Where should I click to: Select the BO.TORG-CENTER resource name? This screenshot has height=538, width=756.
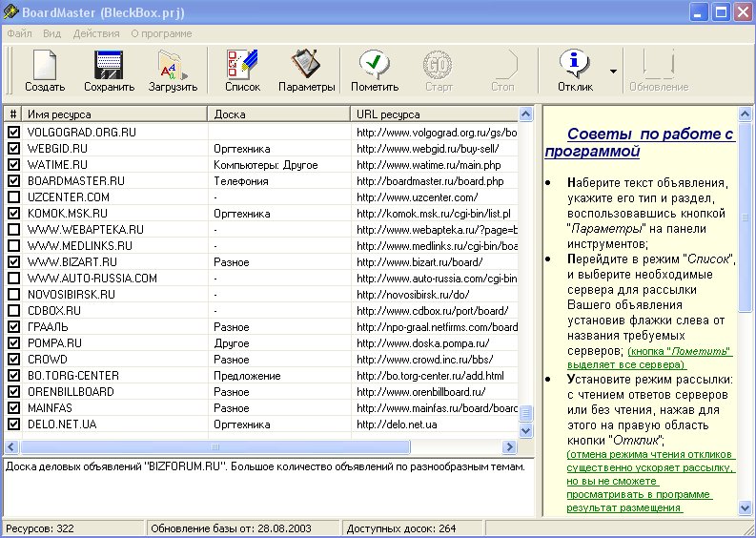73,376
